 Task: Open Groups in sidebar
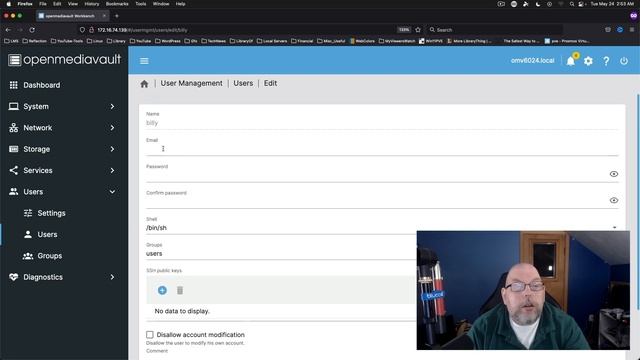coord(50,256)
